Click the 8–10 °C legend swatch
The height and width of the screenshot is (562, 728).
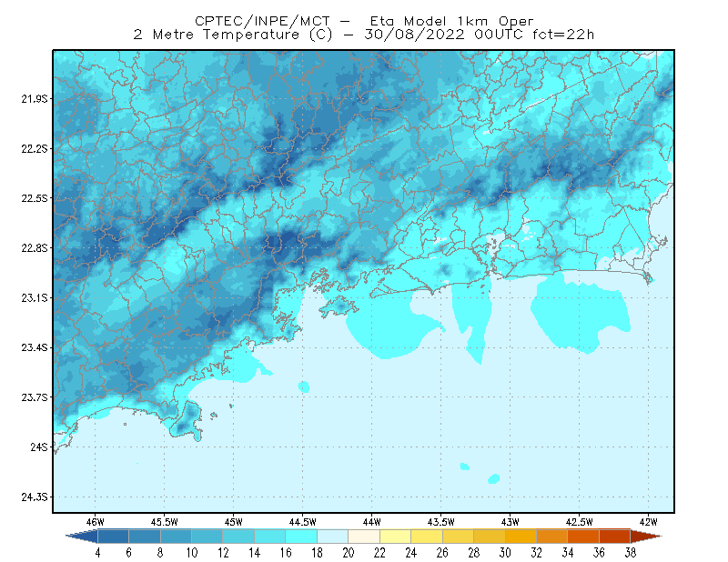click(x=176, y=537)
